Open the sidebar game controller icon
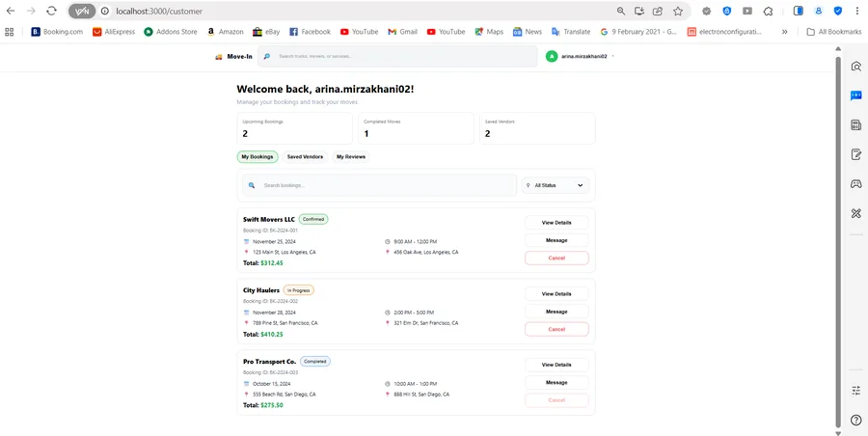The height and width of the screenshot is (436, 868). coord(855,184)
